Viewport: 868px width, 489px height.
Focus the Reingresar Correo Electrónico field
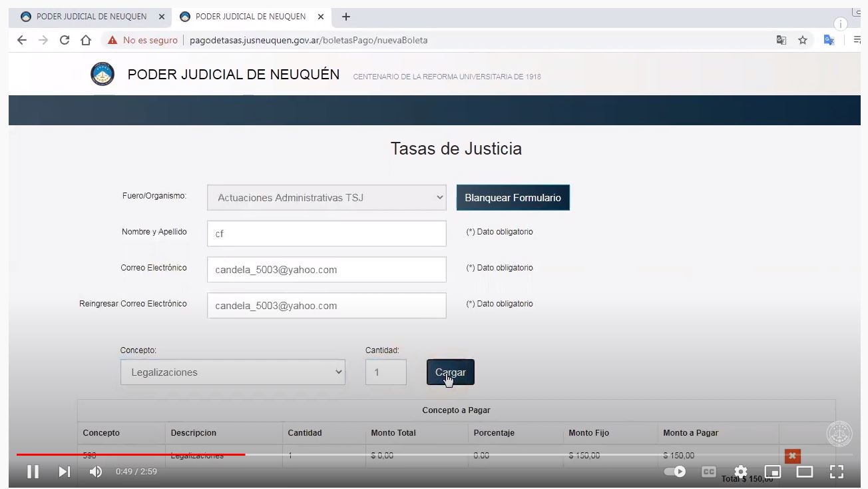point(326,306)
